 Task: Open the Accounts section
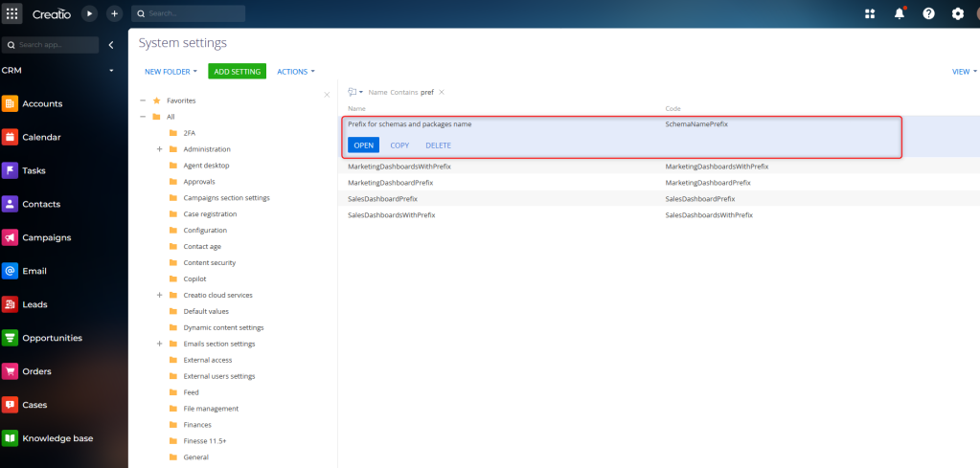(42, 103)
